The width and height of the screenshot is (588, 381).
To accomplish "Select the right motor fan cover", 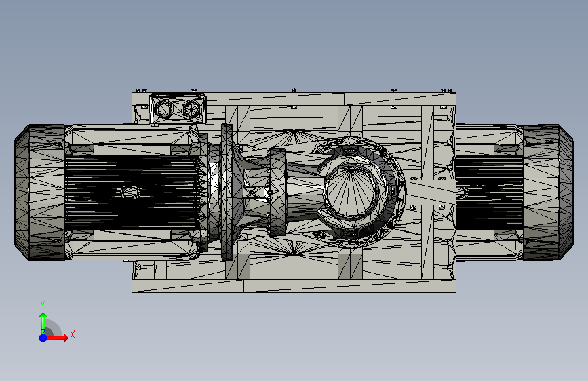I will coord(548,193).
